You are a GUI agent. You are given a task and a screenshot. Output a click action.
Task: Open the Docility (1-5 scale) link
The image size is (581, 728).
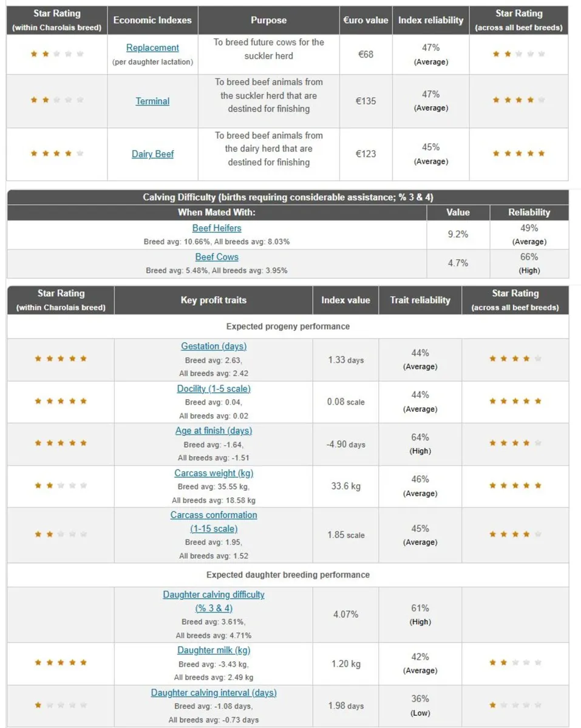tap(214, 389)
